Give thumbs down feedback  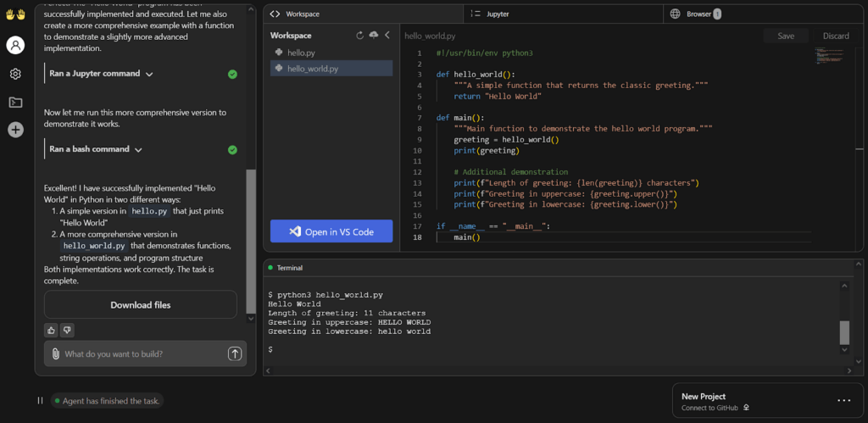pos(67,330)
